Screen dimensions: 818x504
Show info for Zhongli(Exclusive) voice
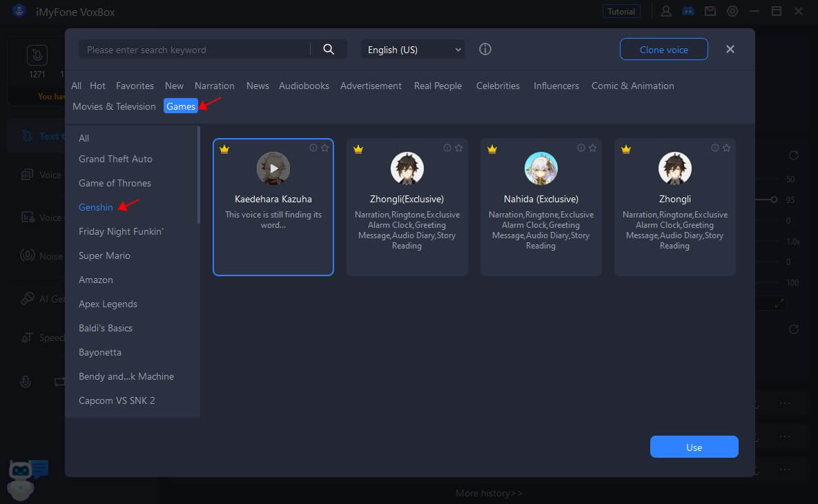(x=447, y=148)
